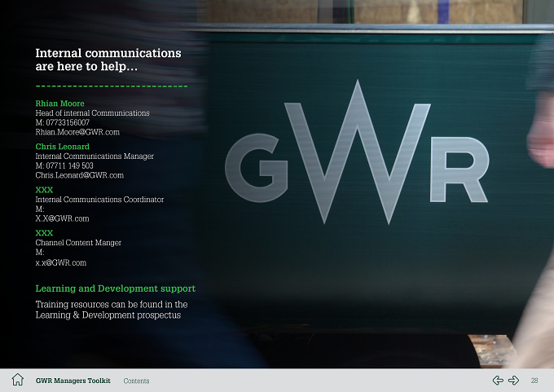Click Rhian.Moore@GWR.com email address
Screen dimensions: 554x392
[x=77, y=132]
